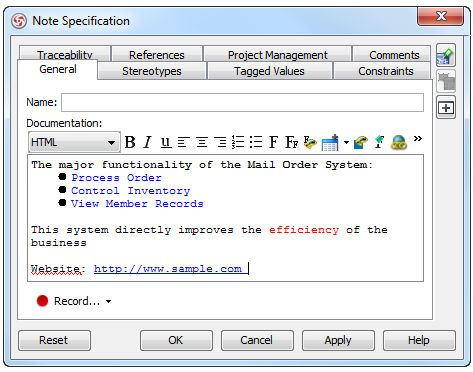Image resolution: width=473 pixels, height=372 pixels.
Task: Click the misspelled word 'Website'
Action: point(56,269)
